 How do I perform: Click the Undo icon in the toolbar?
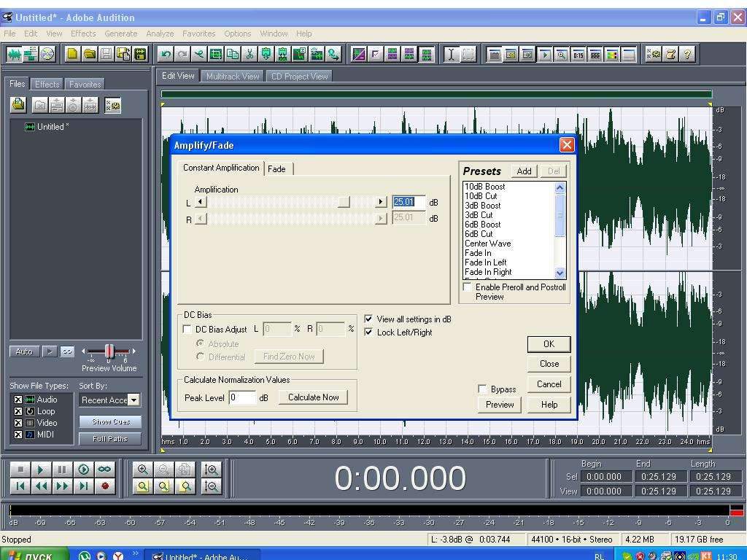click(x=166, y=54)
